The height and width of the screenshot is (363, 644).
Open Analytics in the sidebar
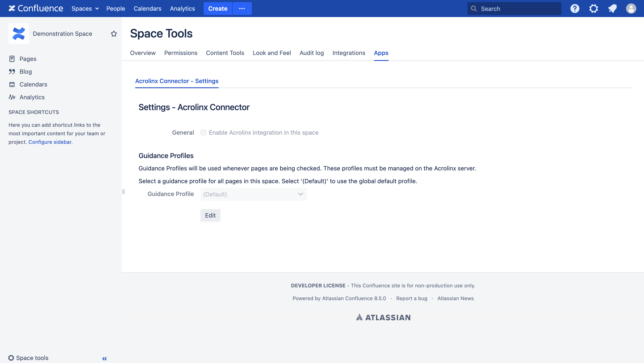tap(32, 97)
